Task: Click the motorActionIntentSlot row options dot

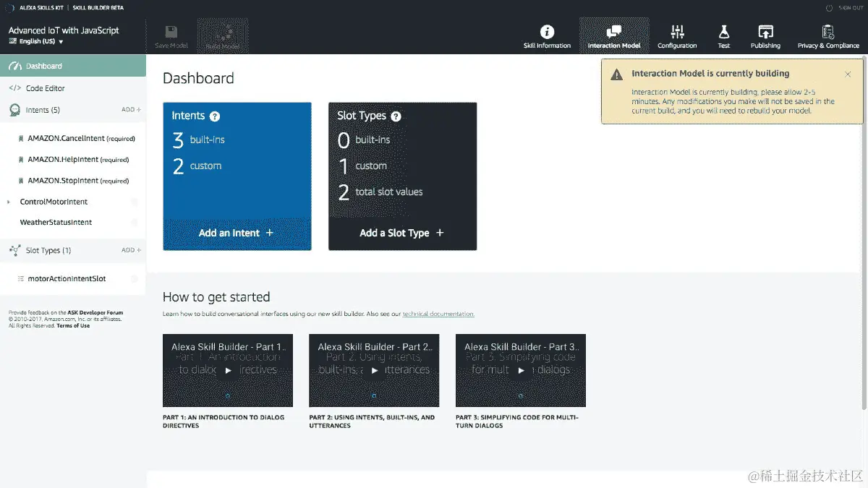Action: [135, 278]
